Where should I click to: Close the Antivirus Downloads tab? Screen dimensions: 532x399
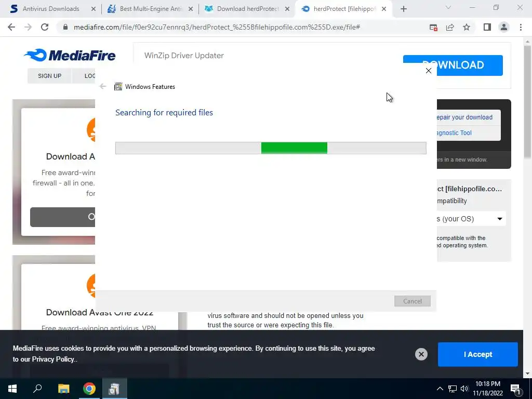tap(94, 9)
